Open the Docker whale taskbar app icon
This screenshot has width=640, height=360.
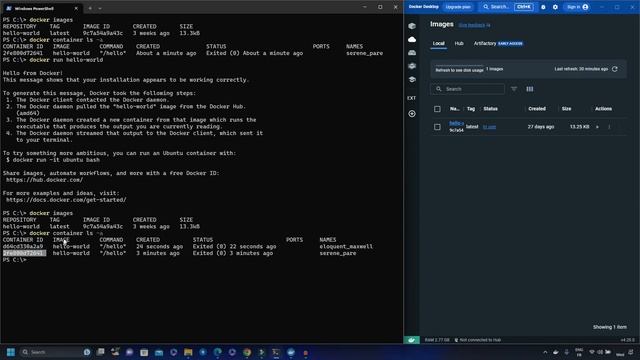(291, 352)
